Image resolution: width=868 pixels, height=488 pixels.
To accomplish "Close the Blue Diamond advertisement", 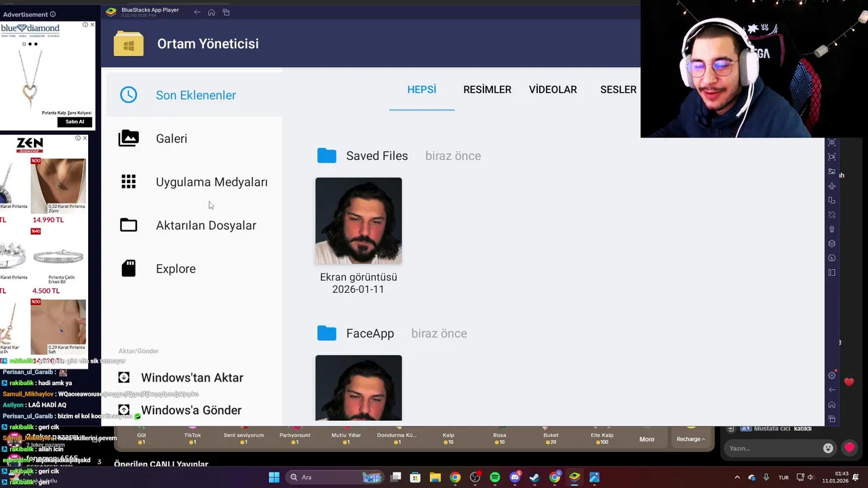I will (x=92, y=25).
